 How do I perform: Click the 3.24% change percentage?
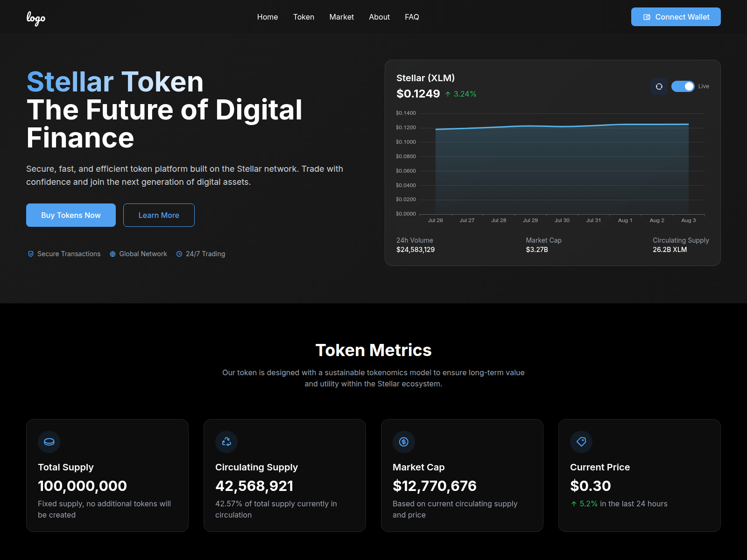click(x=465, y=94)
